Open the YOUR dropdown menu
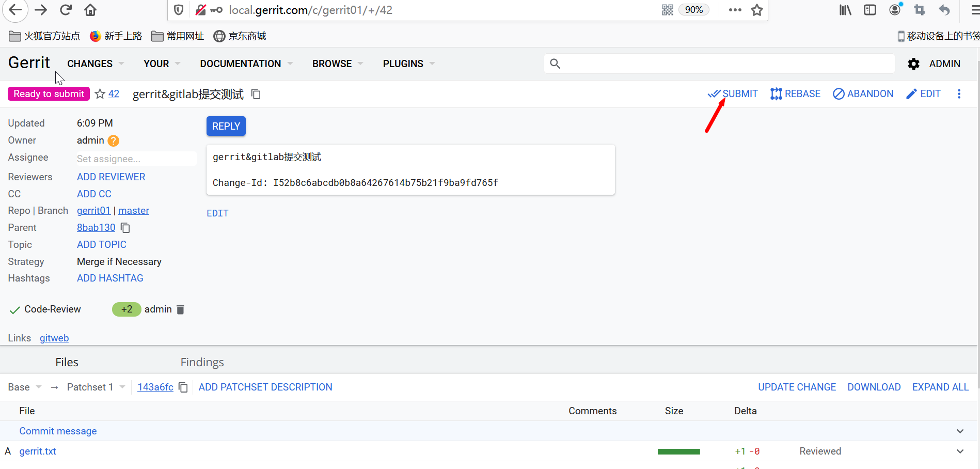Viewport: 980px width, 469px height. (x=162, y=64)
